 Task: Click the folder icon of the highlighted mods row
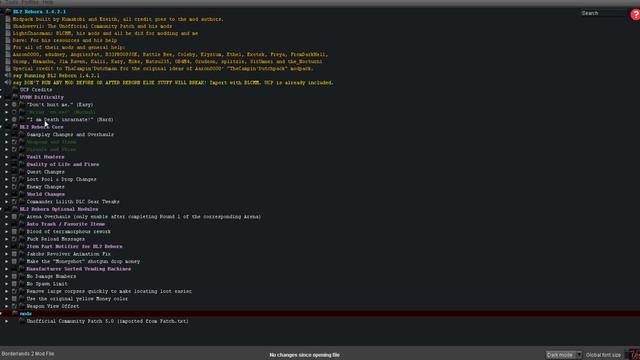tap(15, 313)
